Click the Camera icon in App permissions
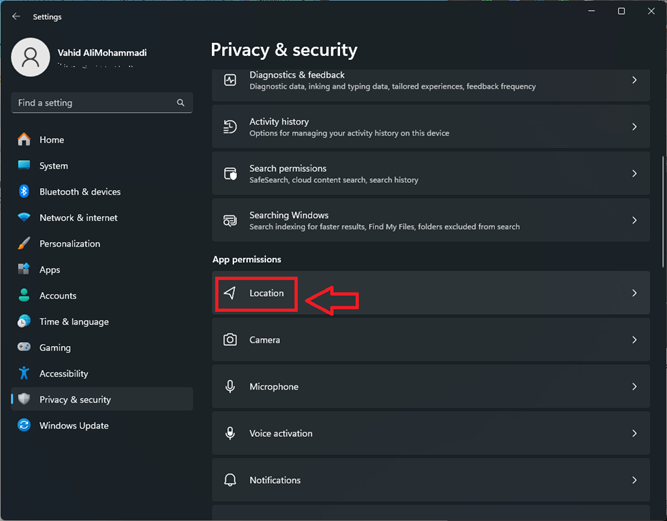 tap(230, 339)
